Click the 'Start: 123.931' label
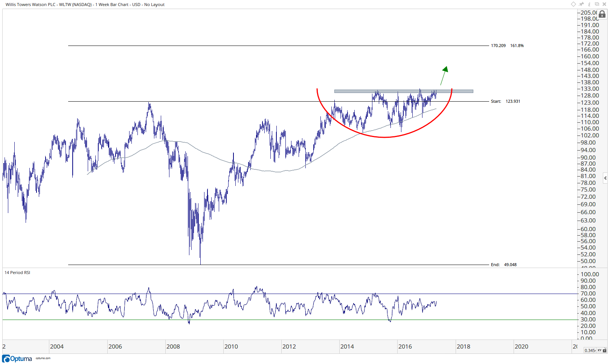The height and width of the screenshot is (364, 610). click(505, 101)
